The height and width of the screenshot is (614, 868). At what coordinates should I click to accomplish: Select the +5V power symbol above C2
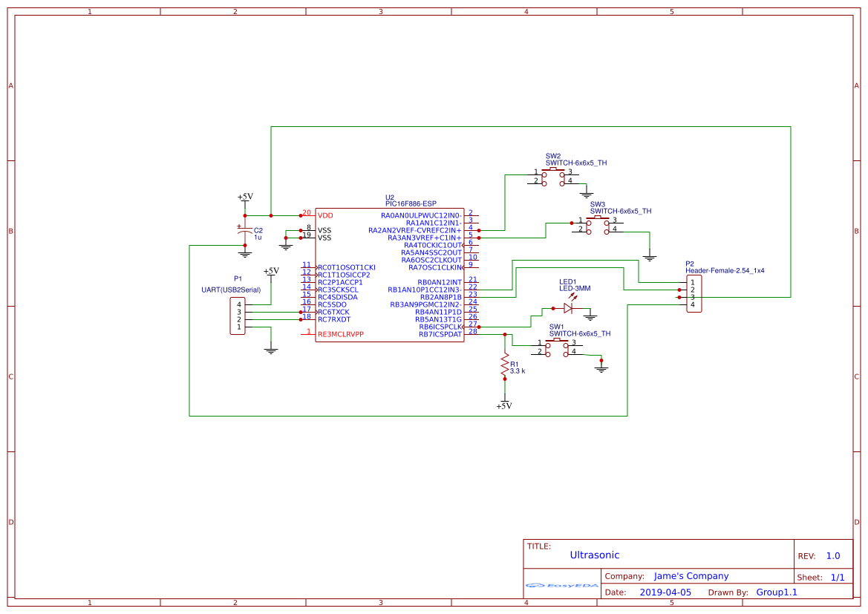tap(245, 197)
